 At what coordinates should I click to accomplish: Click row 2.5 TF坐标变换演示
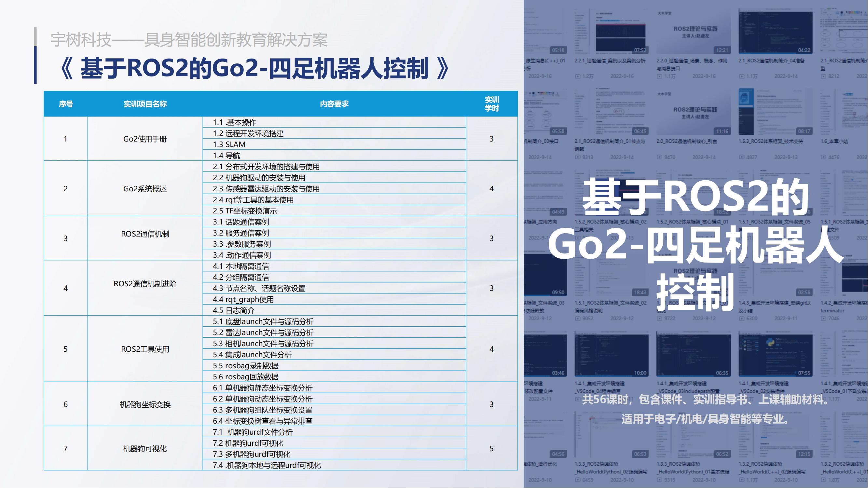(334, 211)
